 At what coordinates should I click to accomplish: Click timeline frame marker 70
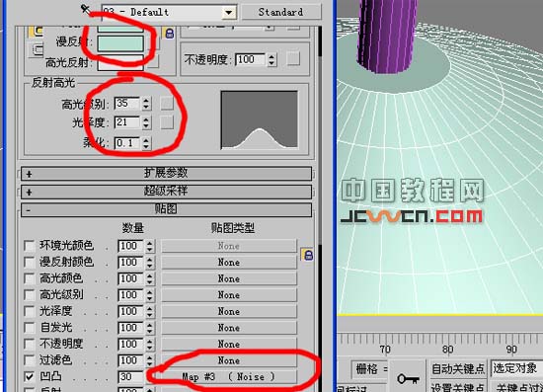[x=385, y=349]
